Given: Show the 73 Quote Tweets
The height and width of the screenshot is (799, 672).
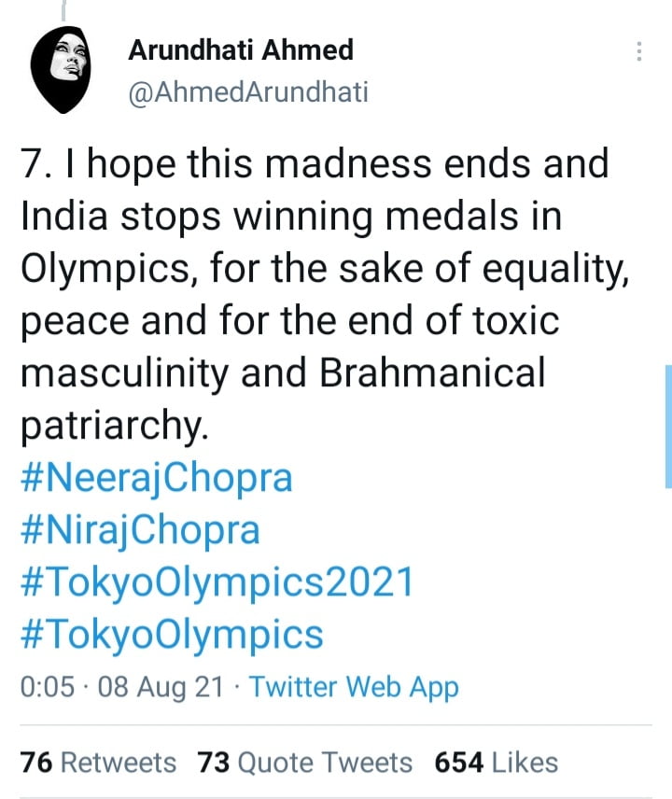Looking at the screenshot, I should [305, 762].
